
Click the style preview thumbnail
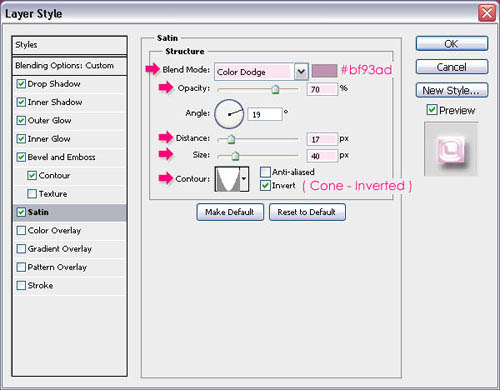[451, 149]
